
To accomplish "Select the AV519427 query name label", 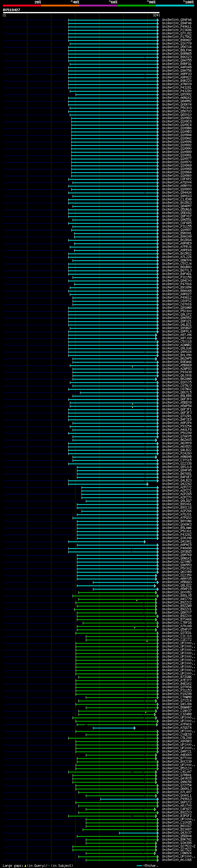I will click(x=11, y=10).
